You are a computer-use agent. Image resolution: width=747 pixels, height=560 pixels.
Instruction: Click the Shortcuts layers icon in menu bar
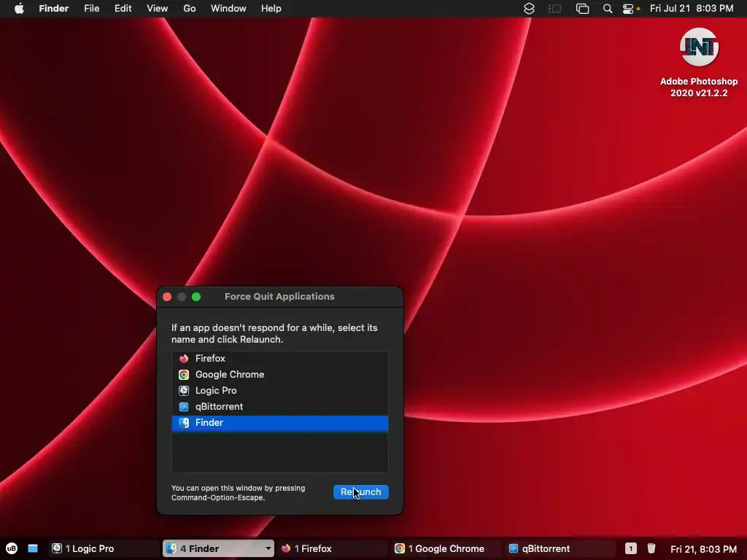(x=529, y=9)
